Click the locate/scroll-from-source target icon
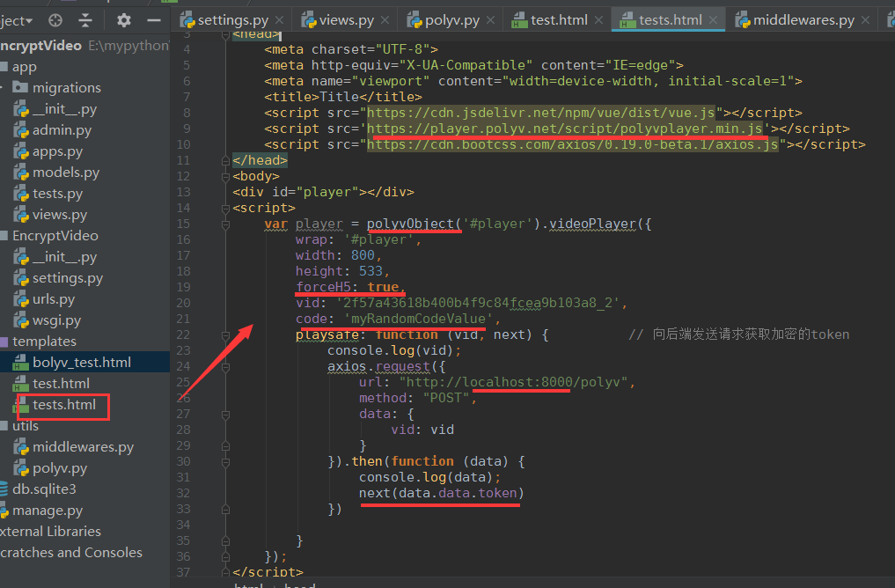Screen dimensions: 895x588 click(x=55, y=20)
